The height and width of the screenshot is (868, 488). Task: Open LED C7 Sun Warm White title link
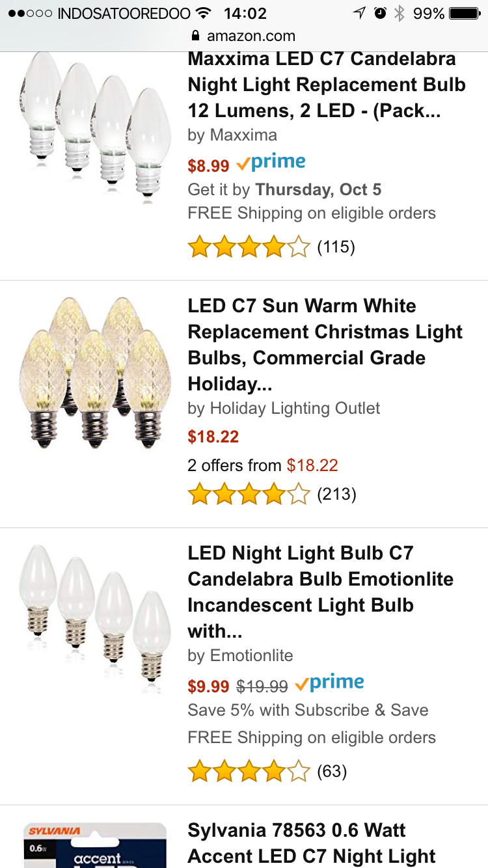point(325,345)
